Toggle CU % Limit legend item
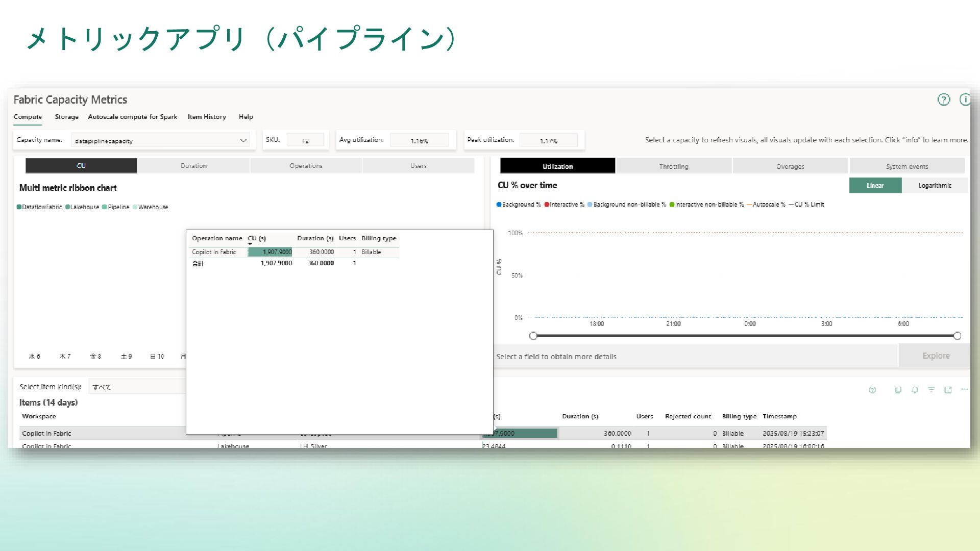Viewport: 980px width, 551px height. coord(806,205)
